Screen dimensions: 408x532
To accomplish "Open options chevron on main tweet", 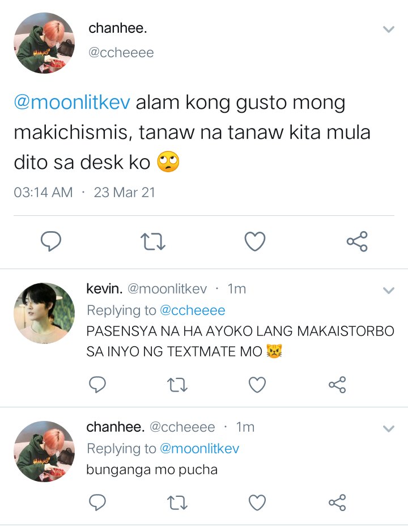I will point(388,29).
